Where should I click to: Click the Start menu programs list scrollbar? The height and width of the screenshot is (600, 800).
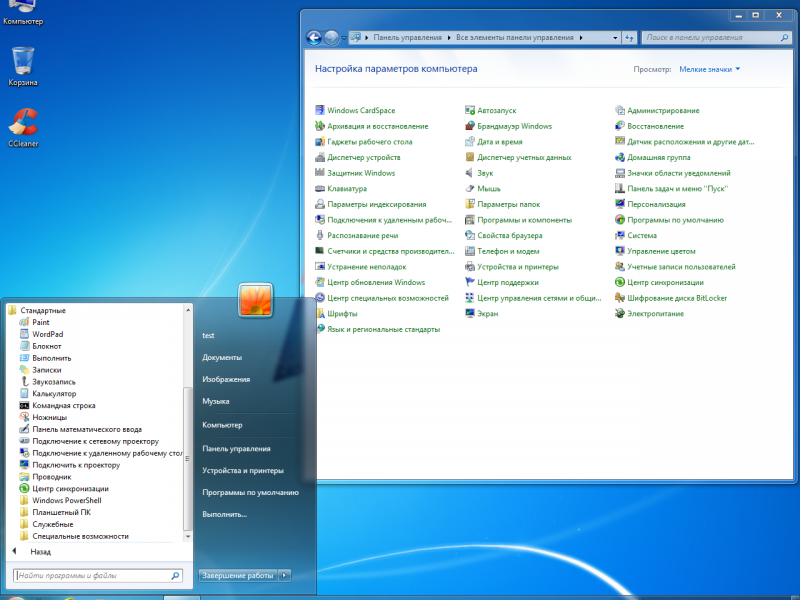(188, 458)
